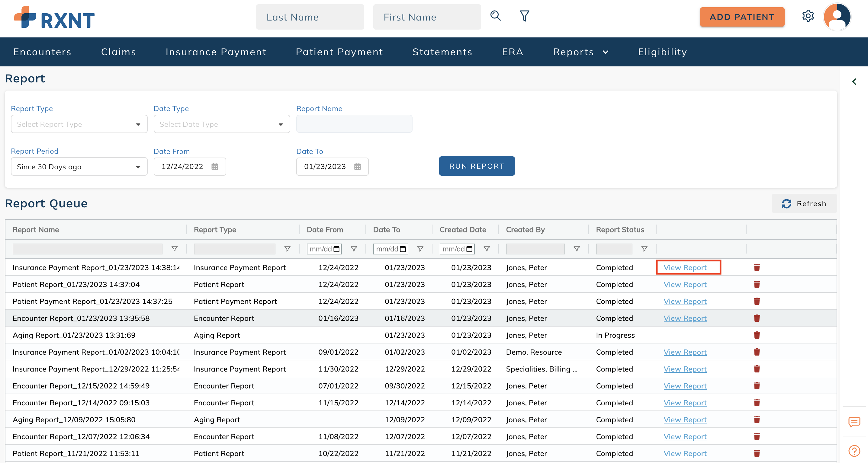Click the Refresh icon above the Report Queue
Image resolution: width=868 pixels, height=463 pixels.
786,203
